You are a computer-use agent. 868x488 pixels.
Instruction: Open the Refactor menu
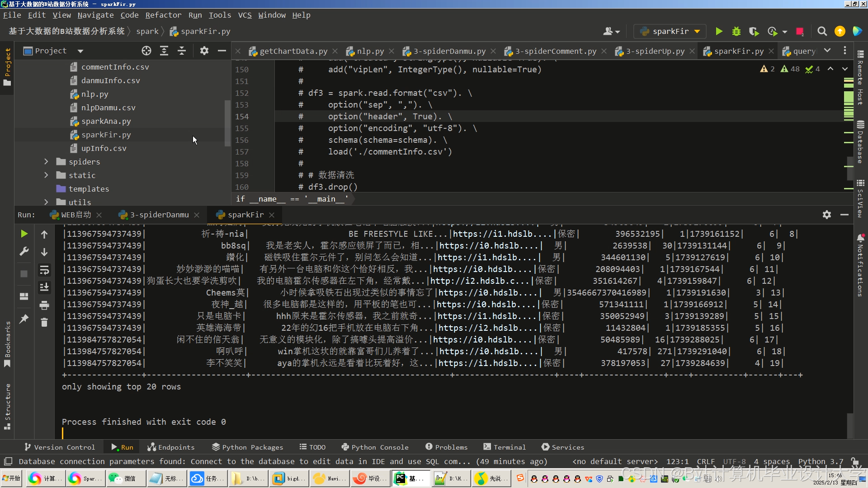click(163, 15)
